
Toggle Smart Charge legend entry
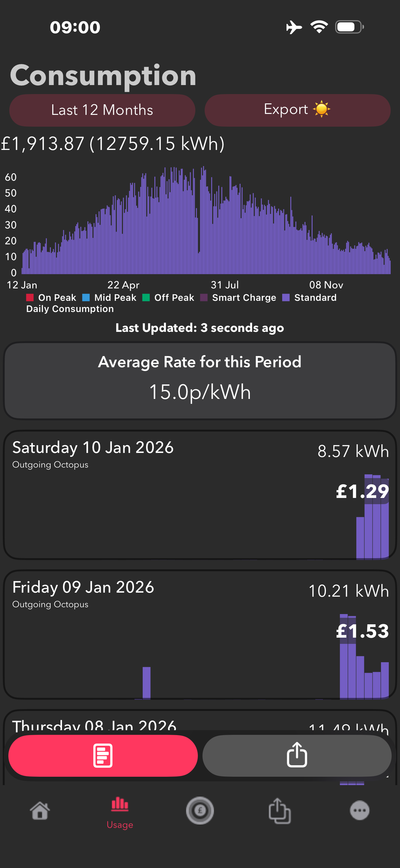click(238, 297)
